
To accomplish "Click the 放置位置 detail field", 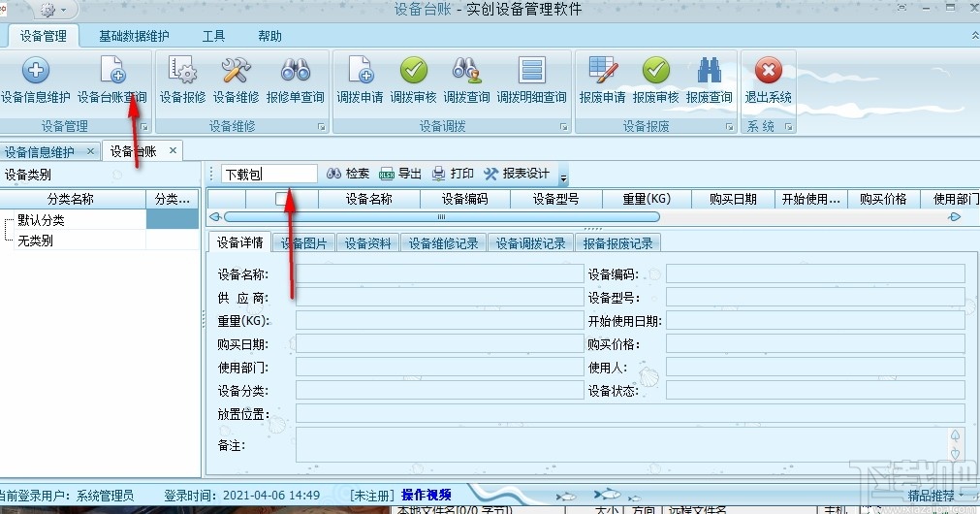I will click(631, 414).
